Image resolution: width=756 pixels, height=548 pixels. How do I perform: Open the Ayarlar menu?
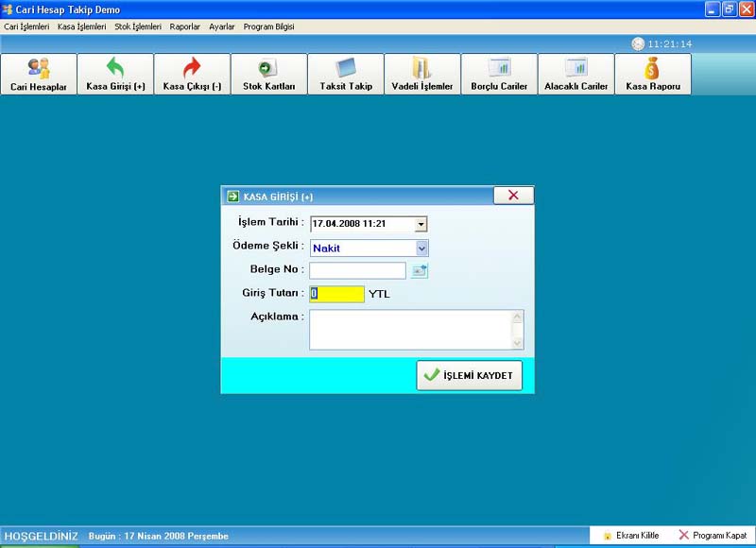(x=221, y=27)
